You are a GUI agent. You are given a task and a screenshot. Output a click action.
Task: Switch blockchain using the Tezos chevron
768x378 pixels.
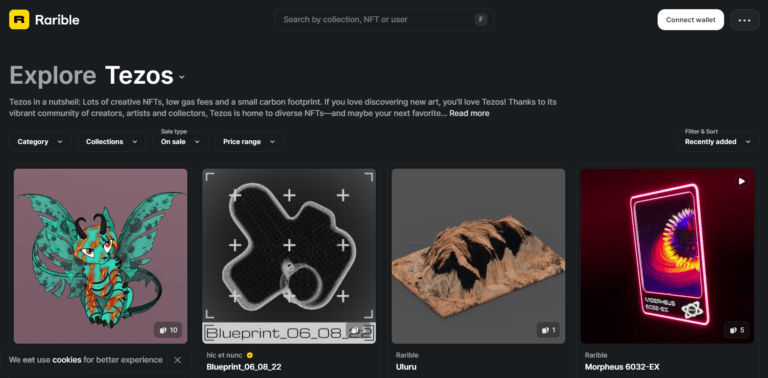click(x=182, y=77)
